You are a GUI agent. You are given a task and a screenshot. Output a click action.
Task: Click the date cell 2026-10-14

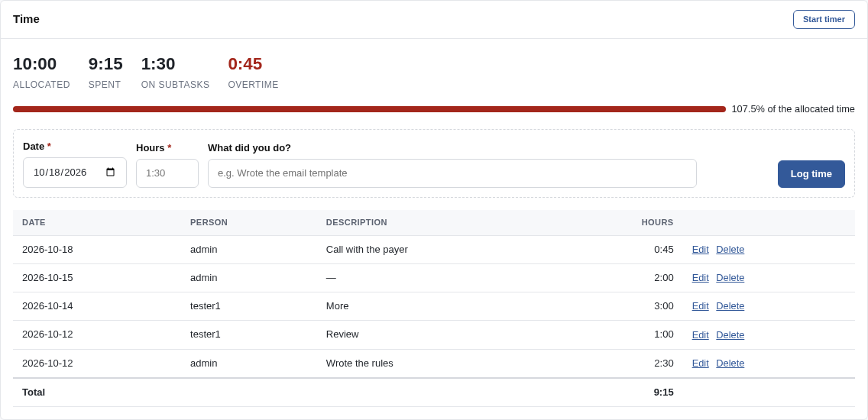click(x=47, y=306)
